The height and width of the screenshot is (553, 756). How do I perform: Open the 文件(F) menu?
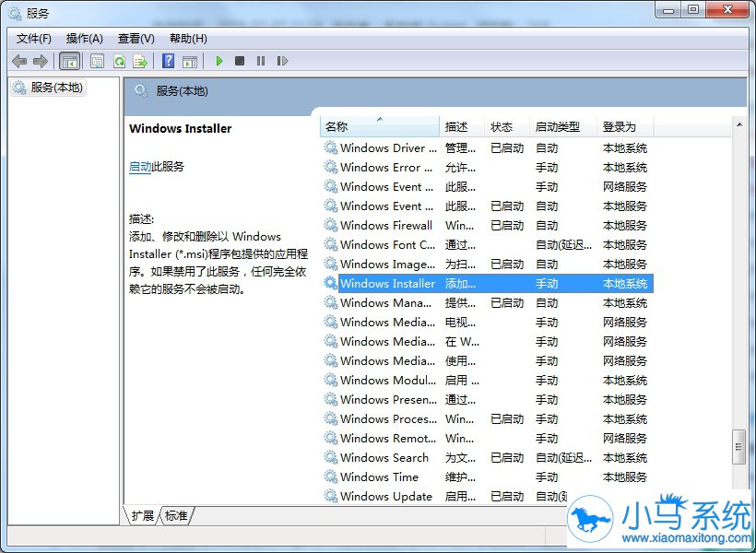tap(34, 39)
